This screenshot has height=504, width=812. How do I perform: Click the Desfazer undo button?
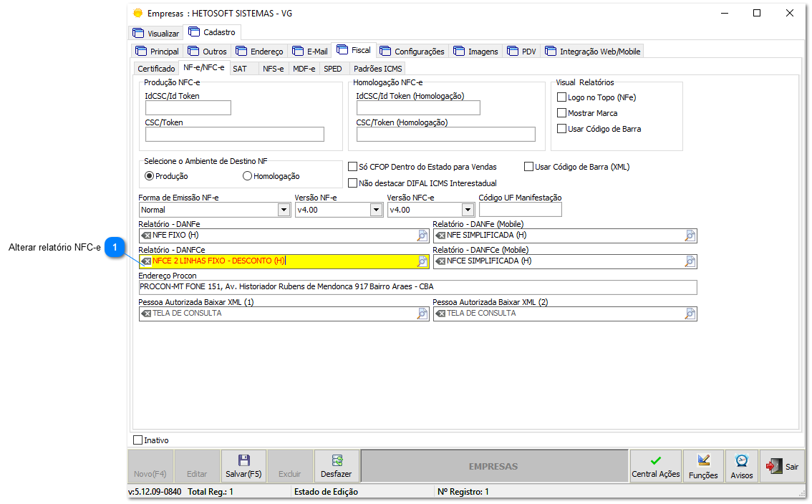click(x=336, y=466)
